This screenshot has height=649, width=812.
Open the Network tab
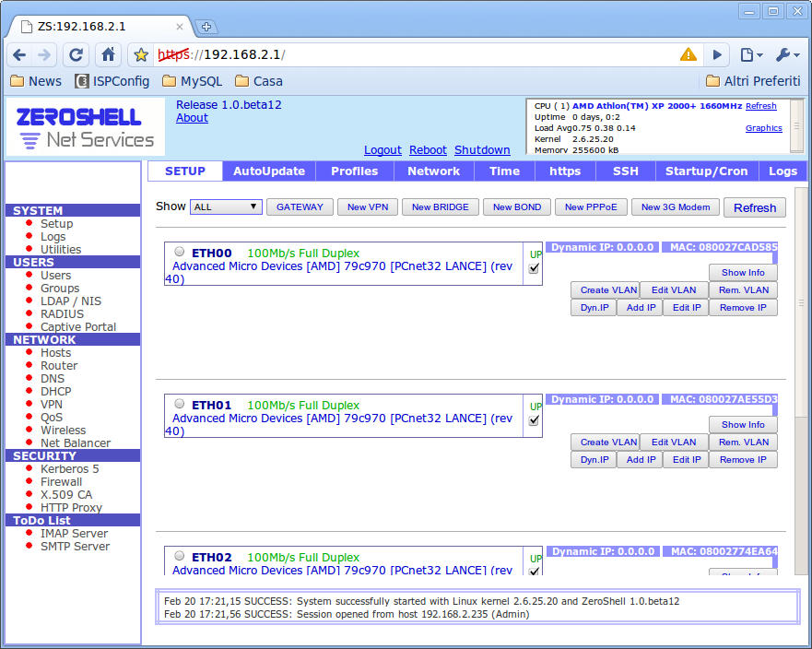tap(434, 171)
